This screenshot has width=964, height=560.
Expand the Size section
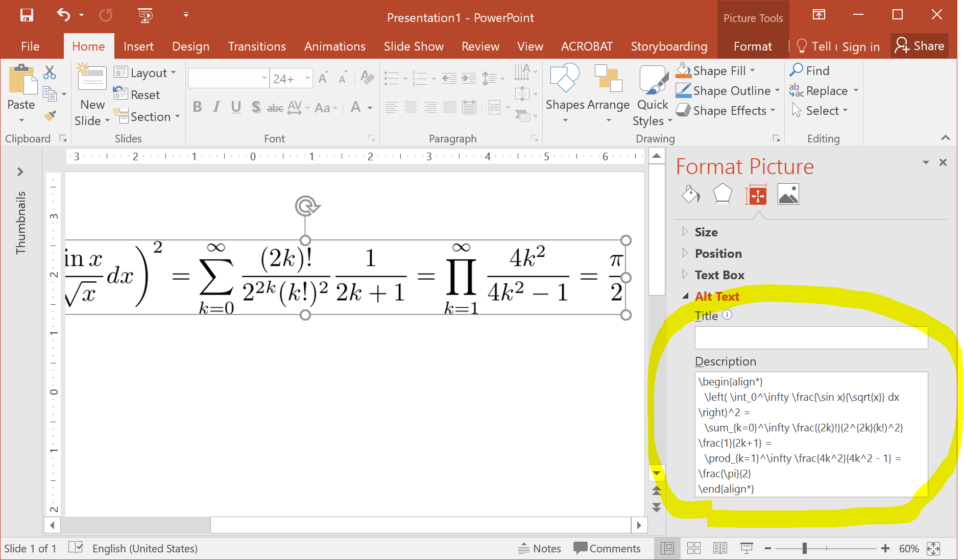pyautogui.click(x=706, y=232)
